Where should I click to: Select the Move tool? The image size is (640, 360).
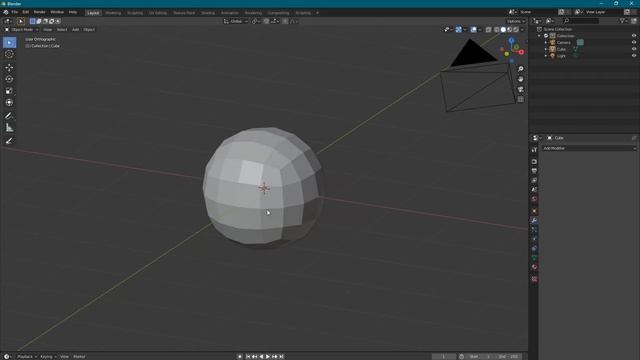[x=9, y=67]
